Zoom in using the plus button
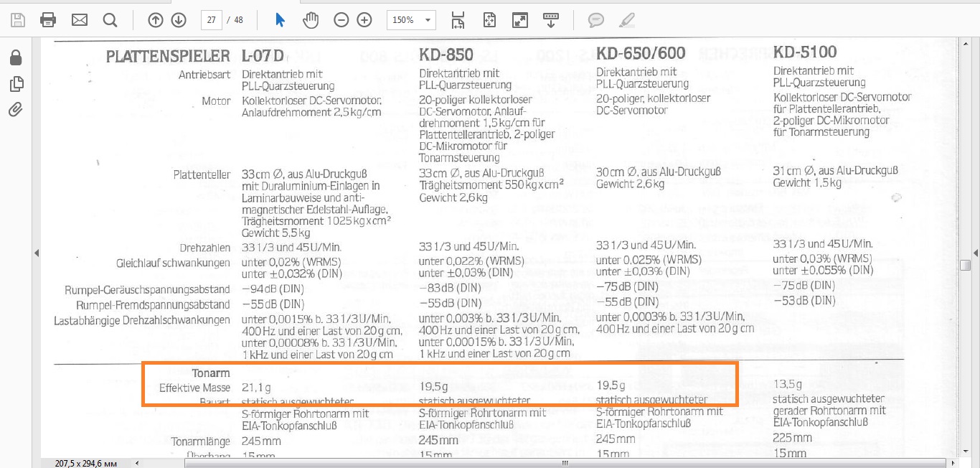Screen dimensions: 980x468 (x=364, y=20)
